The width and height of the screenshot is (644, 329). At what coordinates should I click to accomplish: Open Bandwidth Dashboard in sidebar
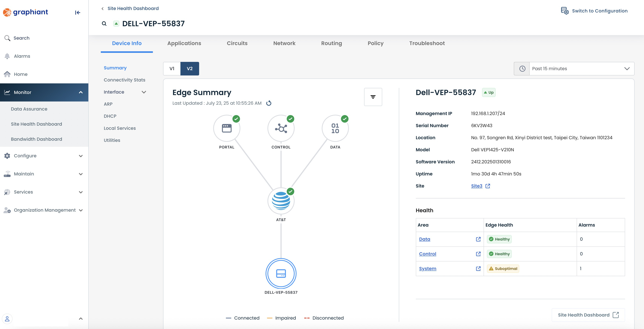click(36, 139)
